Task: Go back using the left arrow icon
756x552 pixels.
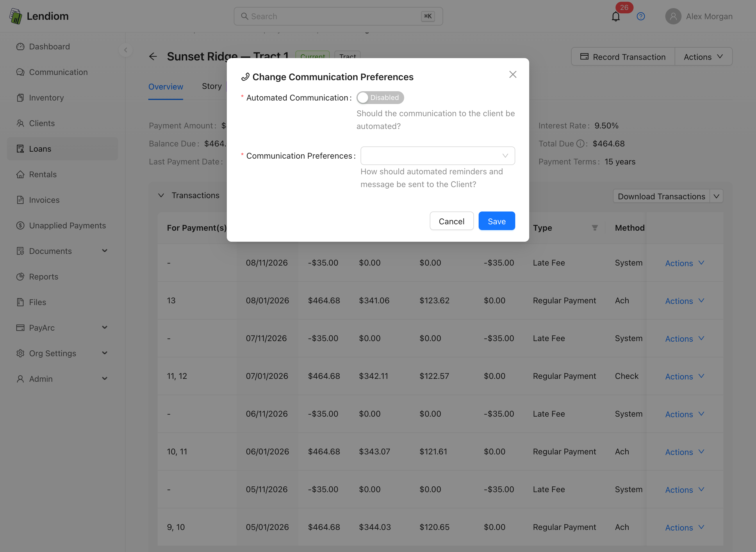Action: point(153,56)
